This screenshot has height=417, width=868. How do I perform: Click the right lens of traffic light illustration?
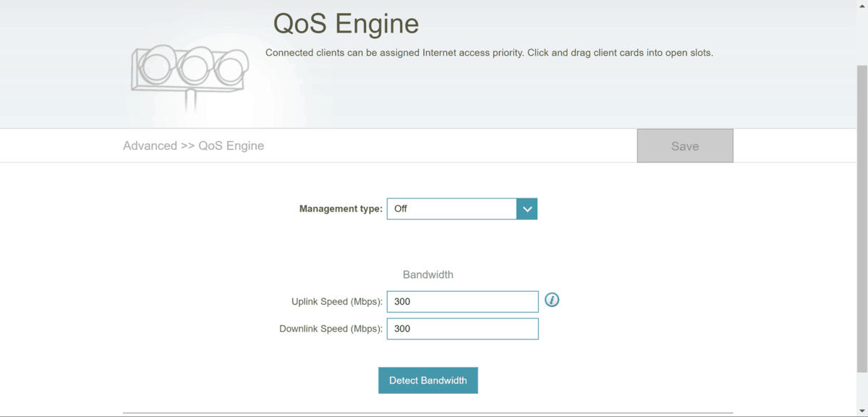[x=230, y=69]
